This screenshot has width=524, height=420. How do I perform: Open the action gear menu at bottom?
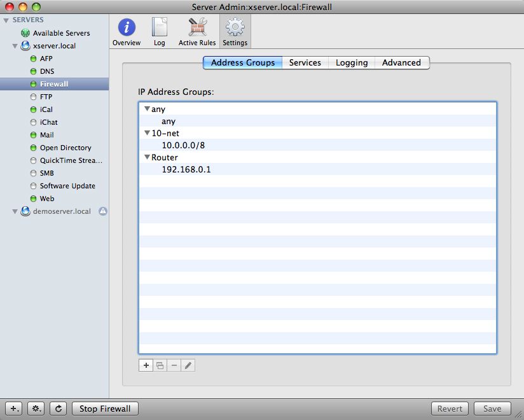(x=36, y=409)
